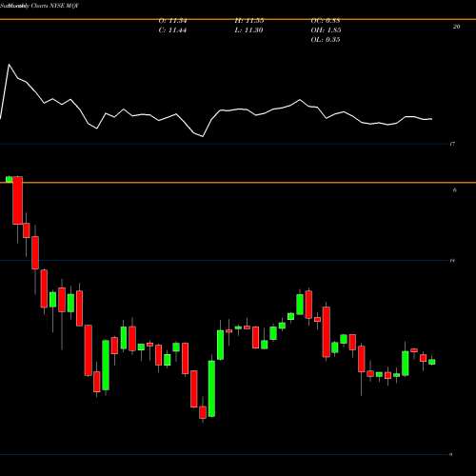Click the 'L: 11.30' low value
This screenshot has width=476, height=476.
248,30
